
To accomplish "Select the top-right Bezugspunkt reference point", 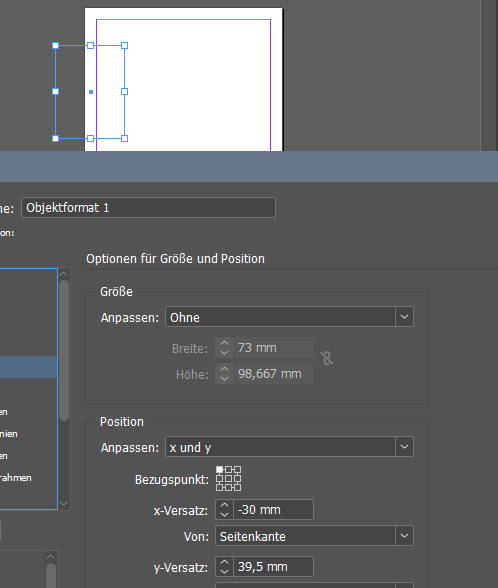I will coord(237,470).
